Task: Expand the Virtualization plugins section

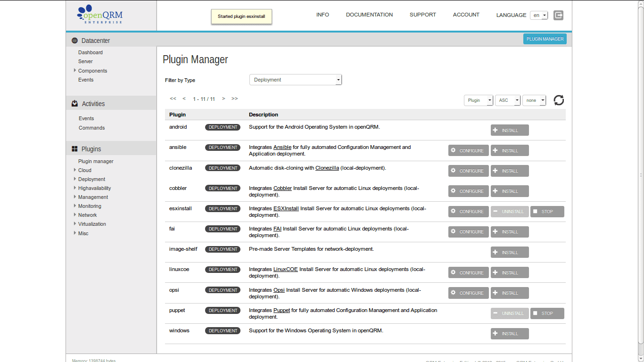Action: click(x=75, y=223)
